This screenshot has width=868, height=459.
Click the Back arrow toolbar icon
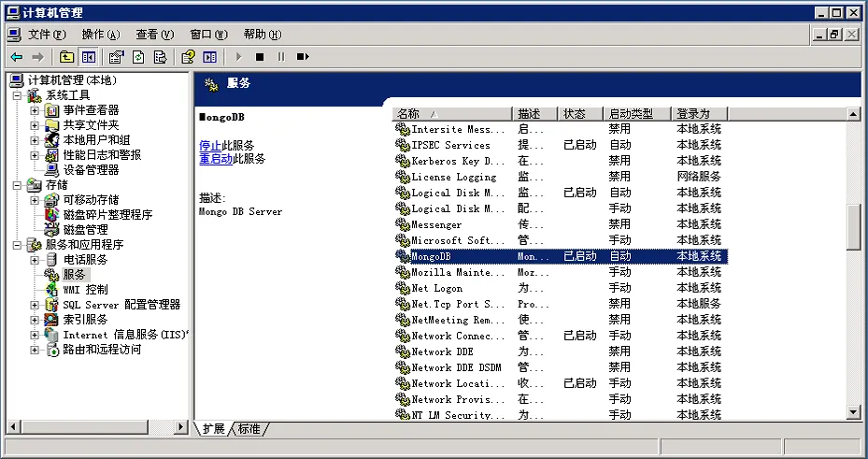tap(17, 56)
